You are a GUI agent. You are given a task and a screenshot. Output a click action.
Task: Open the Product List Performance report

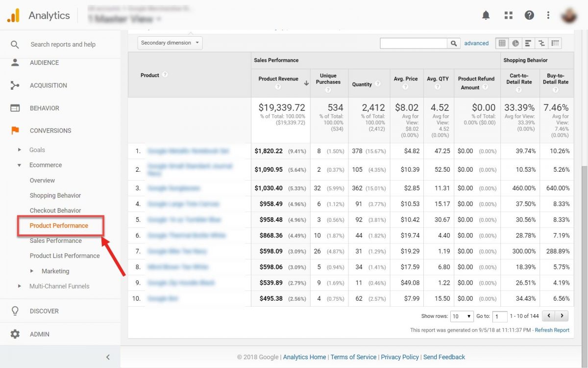coord(65,256)
